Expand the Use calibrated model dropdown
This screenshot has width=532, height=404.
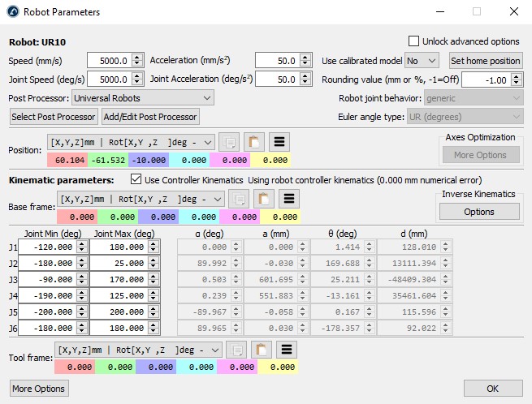(422, 61)
